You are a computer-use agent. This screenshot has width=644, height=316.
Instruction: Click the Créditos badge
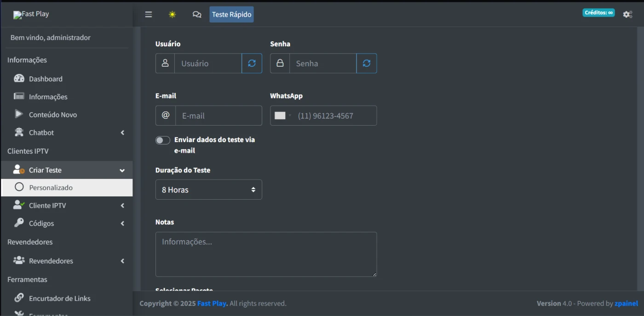coord(598,13)
